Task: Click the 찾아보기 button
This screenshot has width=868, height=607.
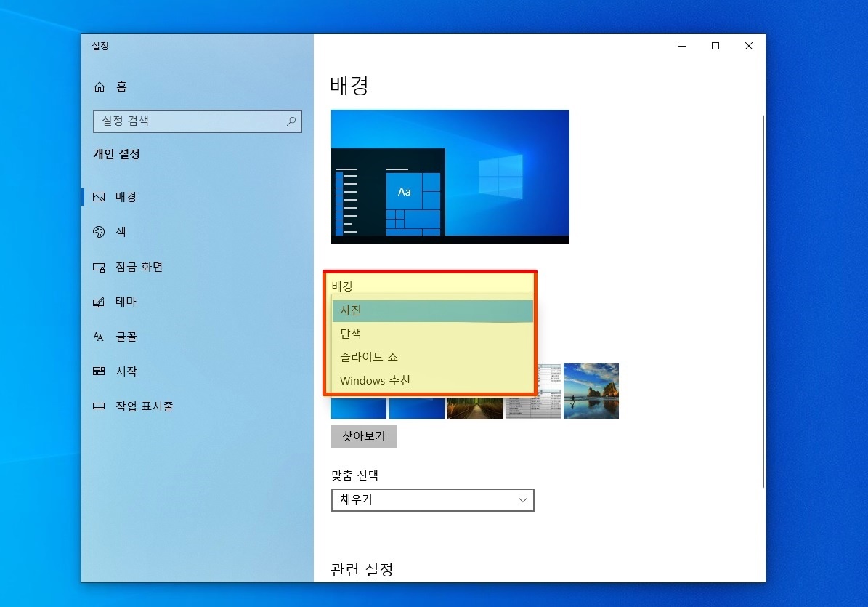Action: (x=364, y=436)
